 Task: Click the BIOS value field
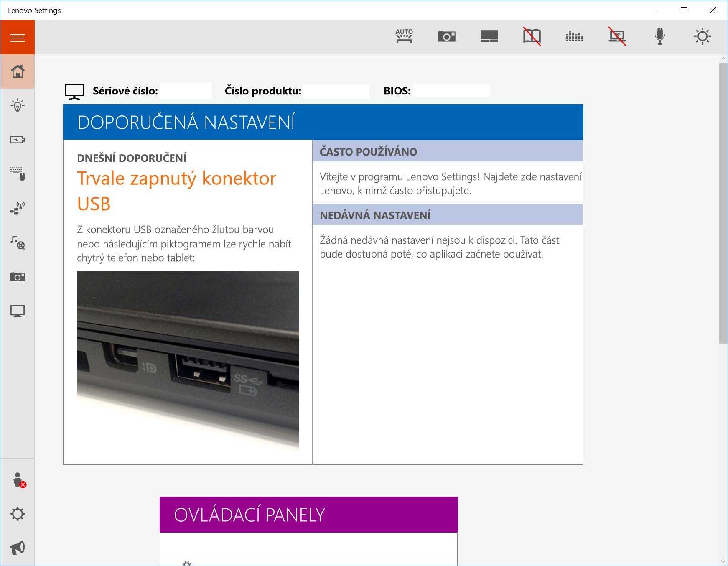pyautogui.click(x=451, y=91)
